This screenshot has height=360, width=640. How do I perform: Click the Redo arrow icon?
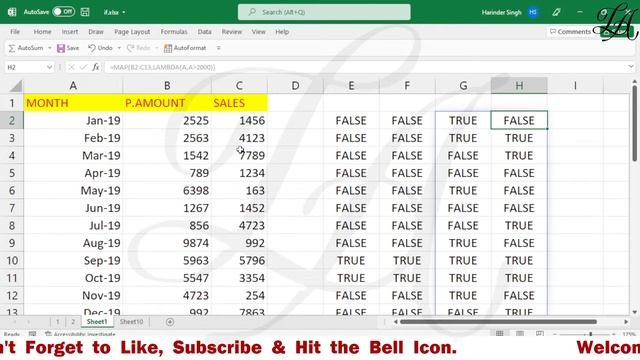[131, 48]
